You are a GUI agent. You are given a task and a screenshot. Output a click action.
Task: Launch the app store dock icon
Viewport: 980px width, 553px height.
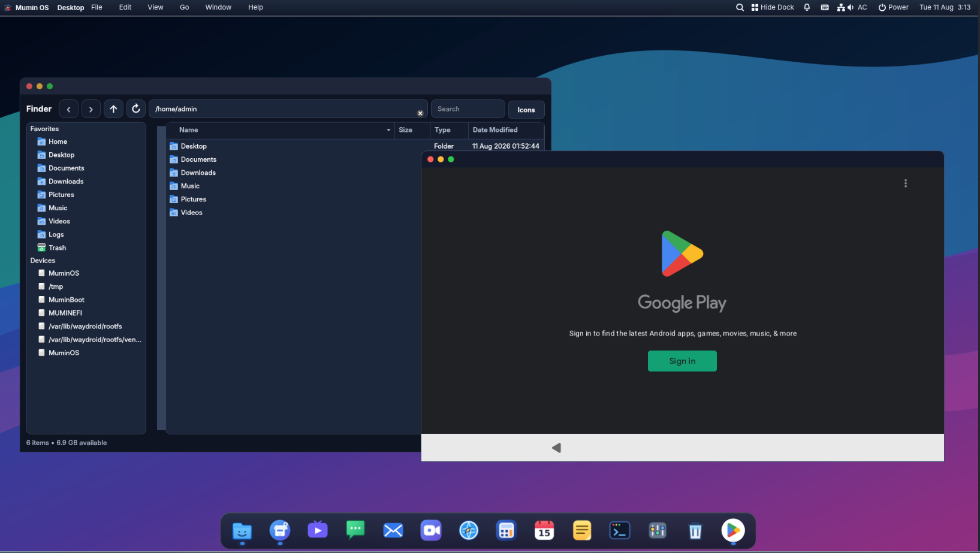[x=280, y=530]
